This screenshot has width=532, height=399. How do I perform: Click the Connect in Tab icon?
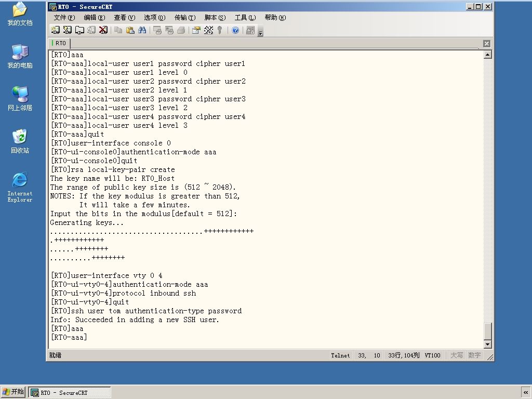[79, 30]
